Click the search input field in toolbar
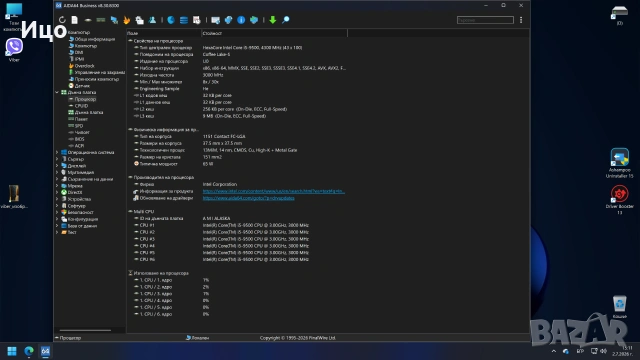Image resolution: width=640 pixels, height=360 pixels. point(485,20)
